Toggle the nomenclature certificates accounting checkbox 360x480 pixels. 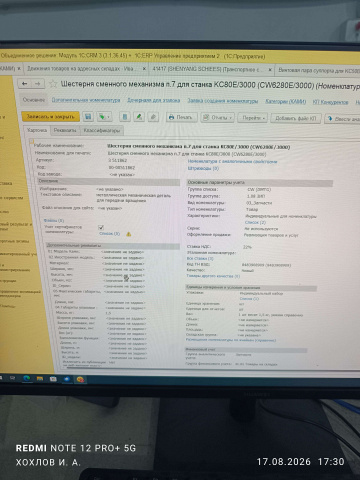click(x=101, y=227)
